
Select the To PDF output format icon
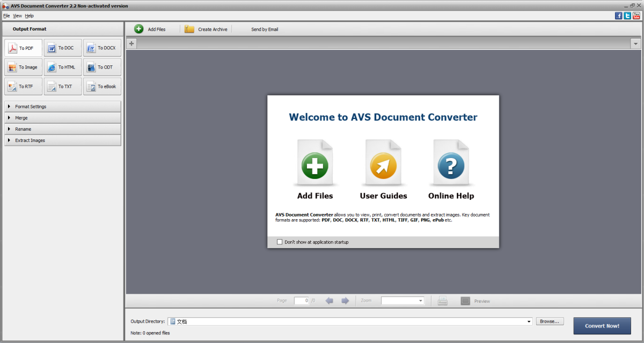pyautogui.click(x=23, y=48)
